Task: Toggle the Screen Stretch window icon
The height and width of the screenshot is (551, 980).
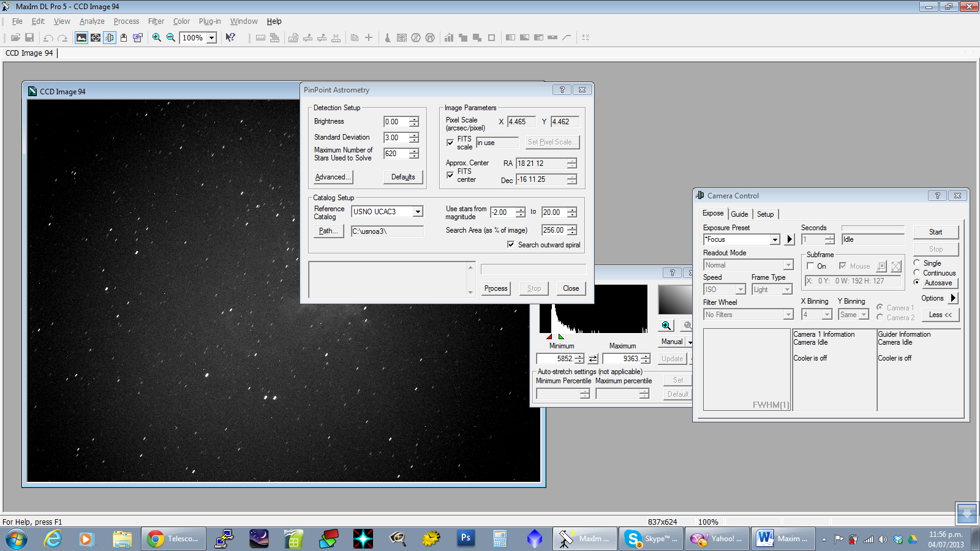Action: (x=81, y=37)
